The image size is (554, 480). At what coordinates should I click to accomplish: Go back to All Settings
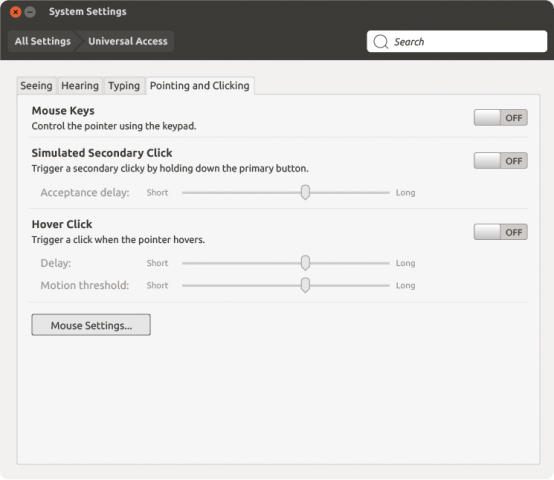coord(42,41)
